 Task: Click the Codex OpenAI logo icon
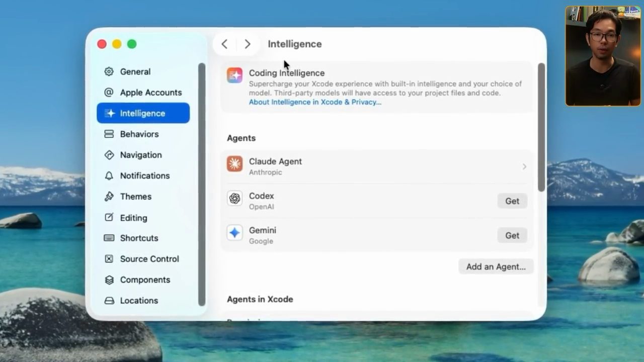[x=234, y=198]
